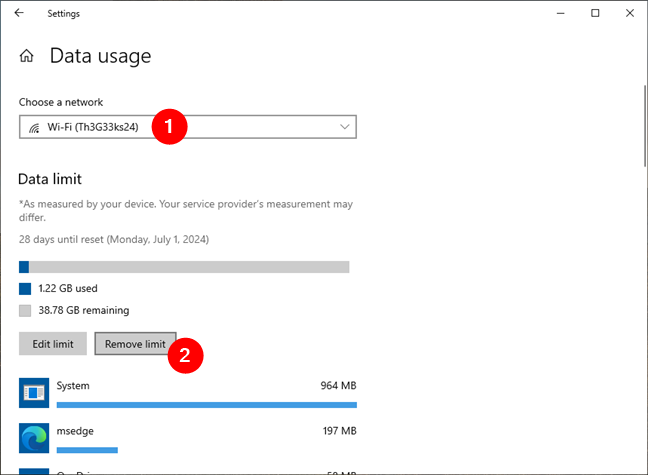Screen dimensions: 648x475
Task: Click red annotation badge number 1
Action: pos(169,127)
